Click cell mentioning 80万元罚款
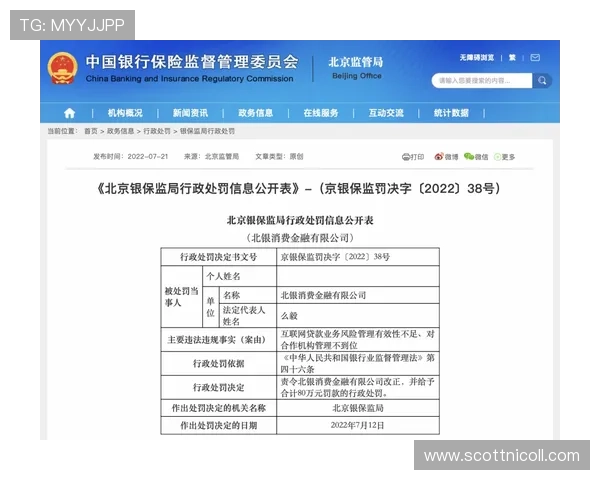 [x=357, y=387]
